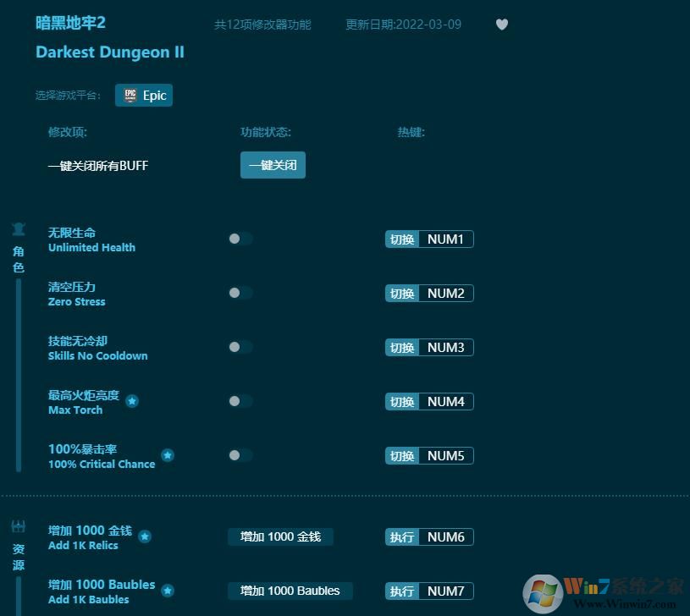Viewport: 690px width, 616px height.
Task: Click the NUM1 hotkey field for Unlimited Health
Action: click(446, 239)
